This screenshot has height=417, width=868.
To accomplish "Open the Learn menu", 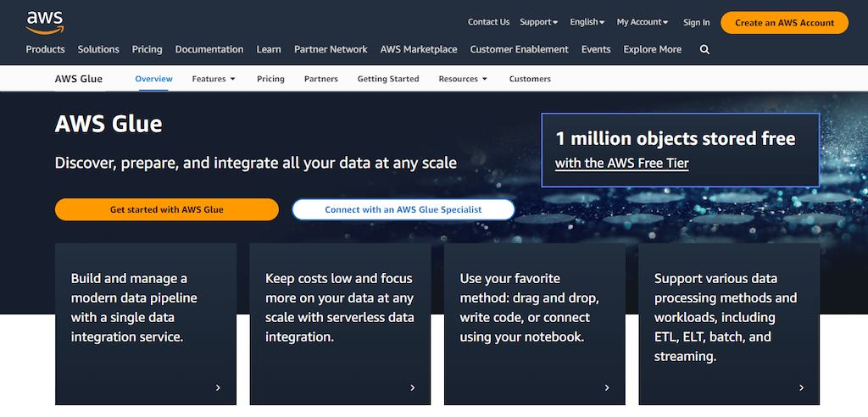I will pyautogui.click(x=269, y=49).
